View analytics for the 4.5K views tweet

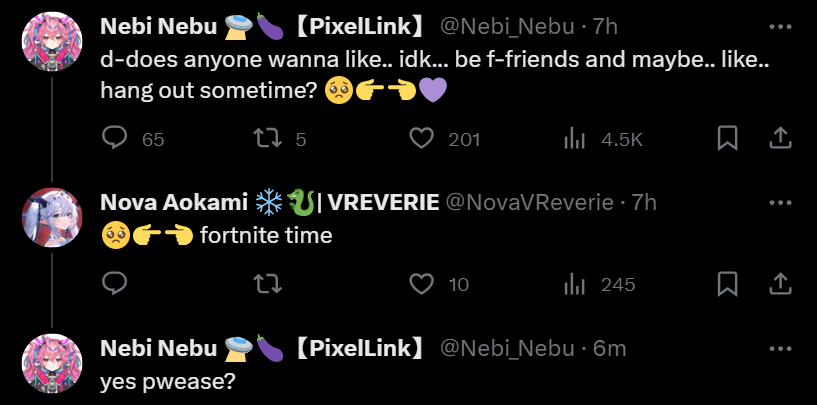pyautogui.click(x=575, y=139)
